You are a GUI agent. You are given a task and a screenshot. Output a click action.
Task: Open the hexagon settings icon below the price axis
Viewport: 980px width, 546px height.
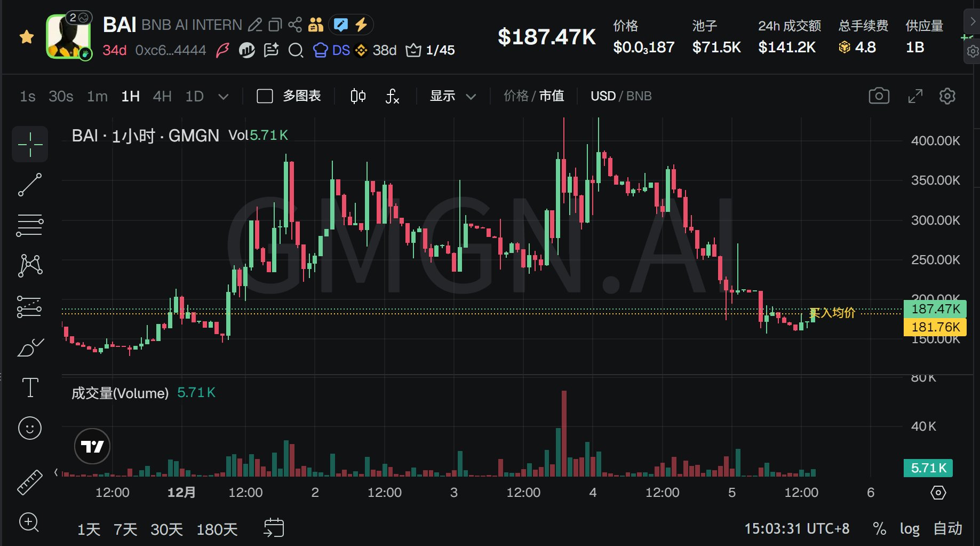pos(938,492)
